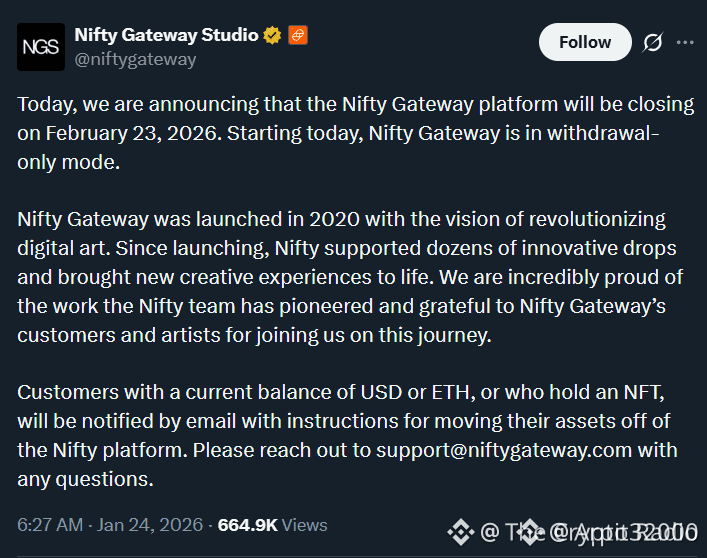This screenshot has width=707, height=558.
Task: Click the orange affiliate badge beside the name
Action: pyautogui.click(x=298, y=36)
